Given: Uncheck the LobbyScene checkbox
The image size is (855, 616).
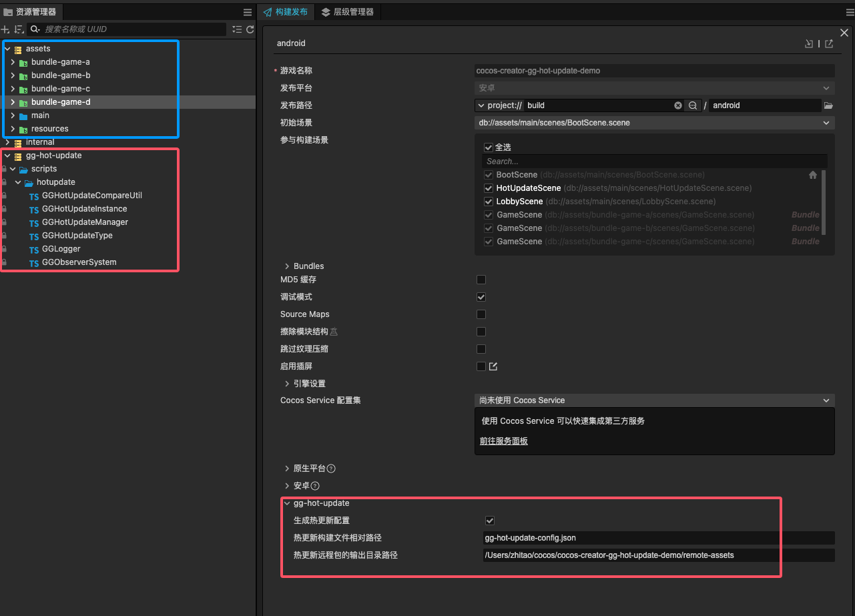Looking at the screenshot, I should click(x=489, y=202).
